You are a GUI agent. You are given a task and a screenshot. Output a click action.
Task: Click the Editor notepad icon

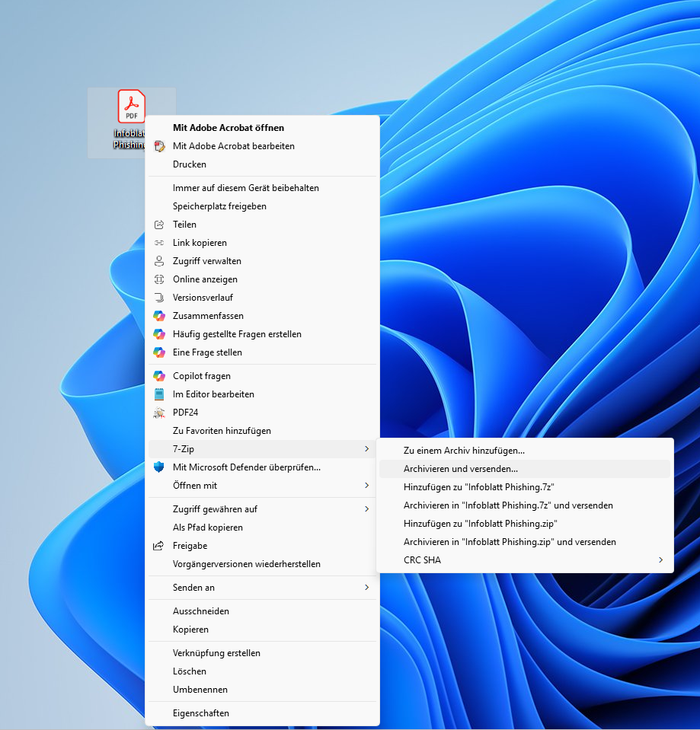(159, 394)
